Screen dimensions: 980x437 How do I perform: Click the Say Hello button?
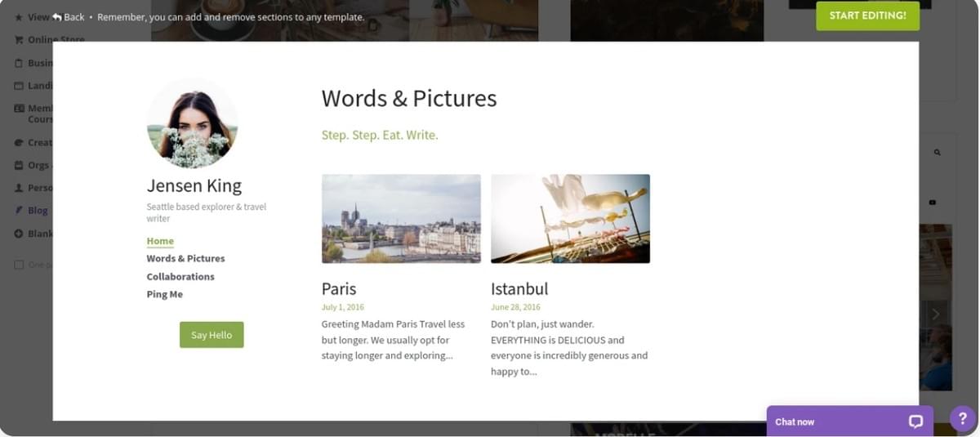pyautogui.click(x=212, y=335)
